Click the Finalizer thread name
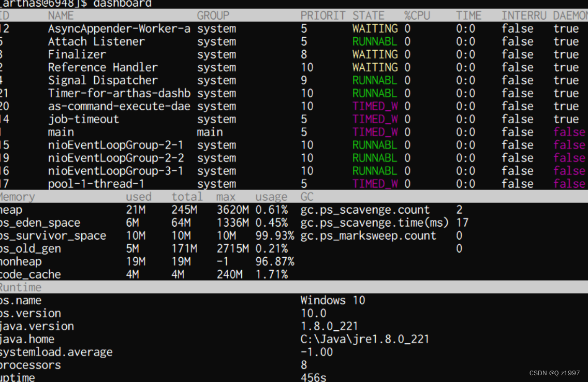 coord(77,55)
